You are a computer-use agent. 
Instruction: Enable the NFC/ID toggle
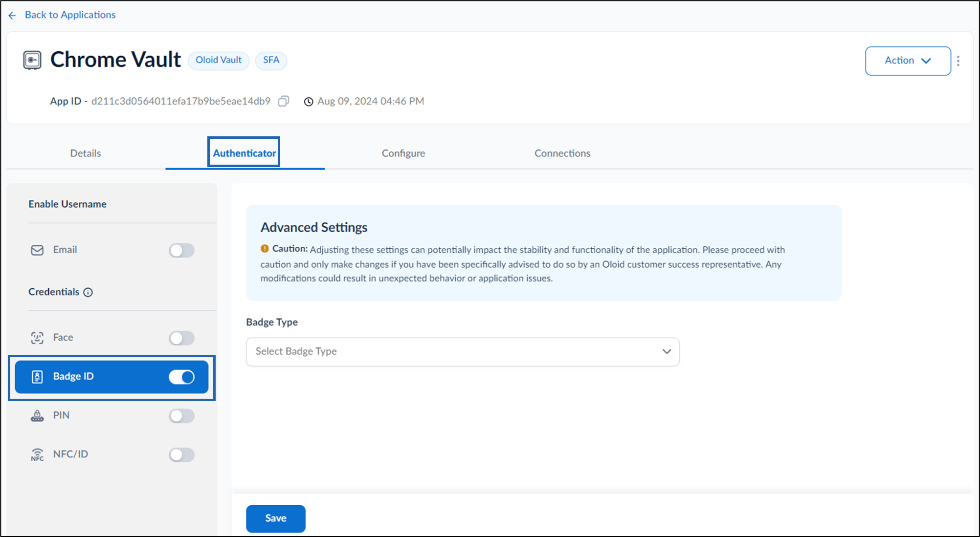coord(182,455)
